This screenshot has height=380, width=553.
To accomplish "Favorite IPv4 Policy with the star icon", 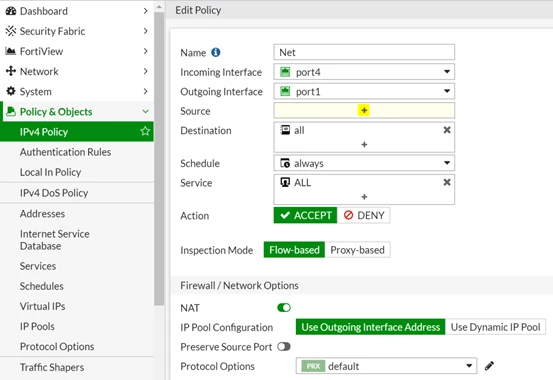I will click(145, 131).
